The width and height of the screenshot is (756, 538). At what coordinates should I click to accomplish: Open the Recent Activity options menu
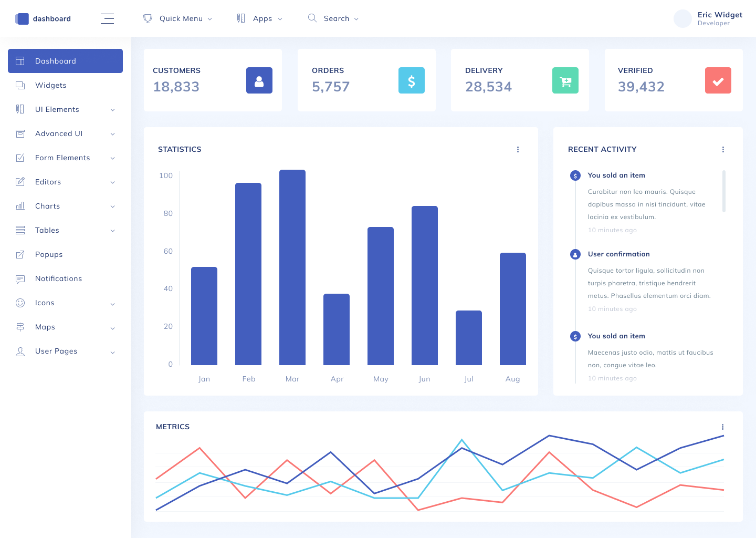[x=723, y=149]
